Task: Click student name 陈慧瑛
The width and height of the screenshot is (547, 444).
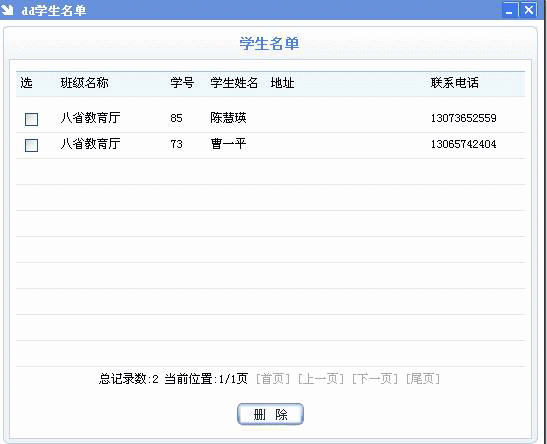Action: pos(228,118)
